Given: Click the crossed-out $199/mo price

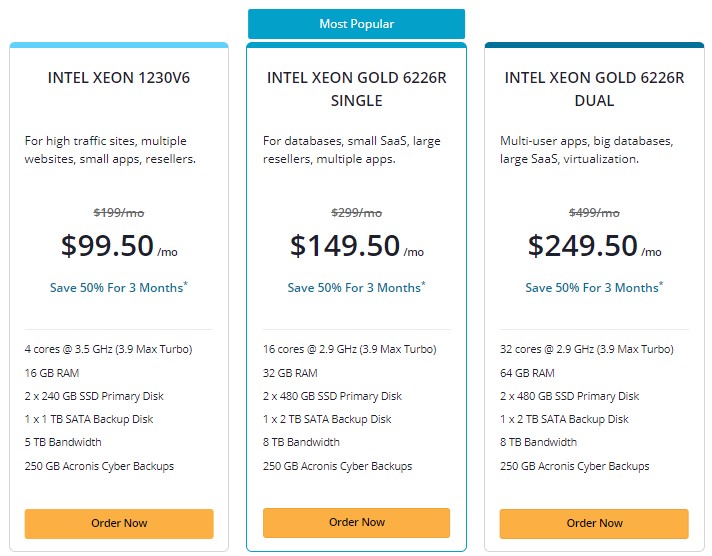Looking at the screenshot, I should click(x=119, y=212).
